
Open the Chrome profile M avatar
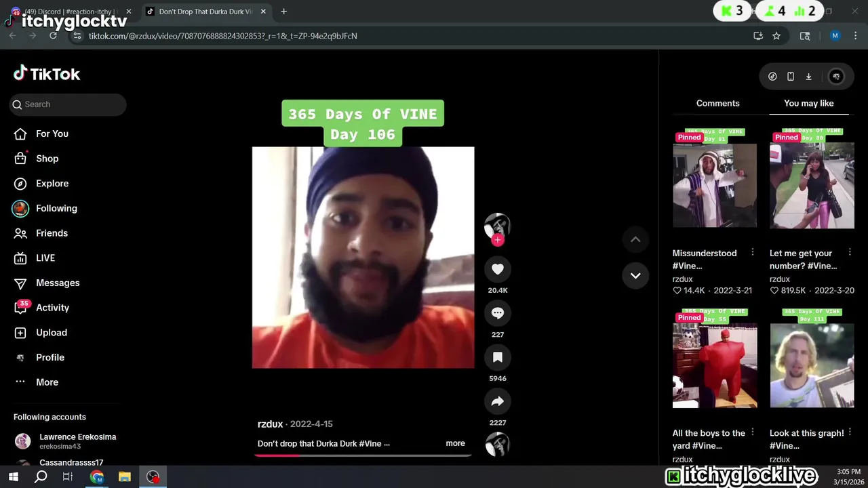point(835,36)
